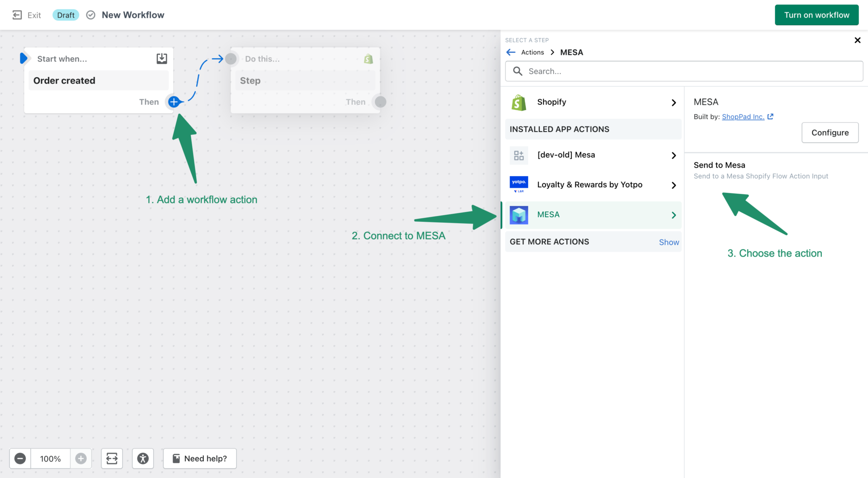Click the MESA cube app icon
The image size is (868, 478).
(519, 215)
